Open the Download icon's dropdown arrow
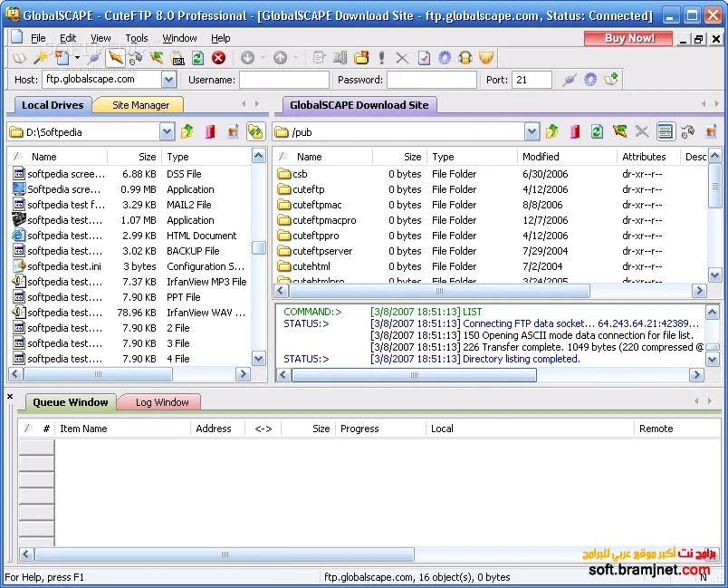The image size is (728, 588). [263, 58]
